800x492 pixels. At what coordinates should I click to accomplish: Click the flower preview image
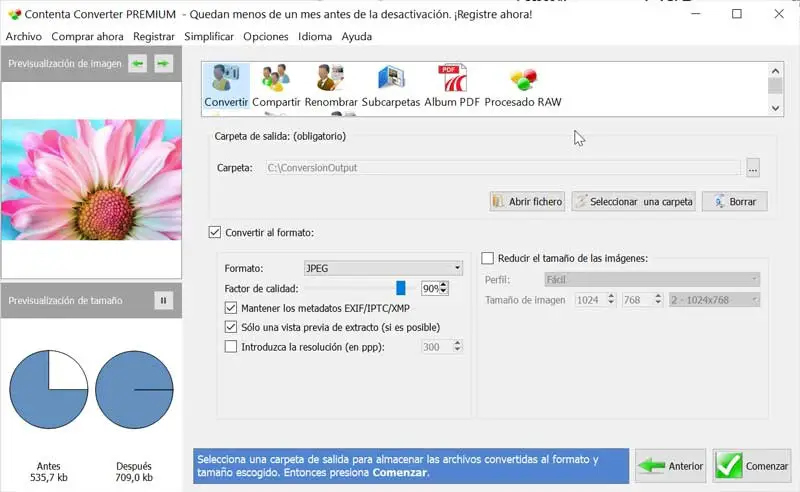tap(91, 180)
